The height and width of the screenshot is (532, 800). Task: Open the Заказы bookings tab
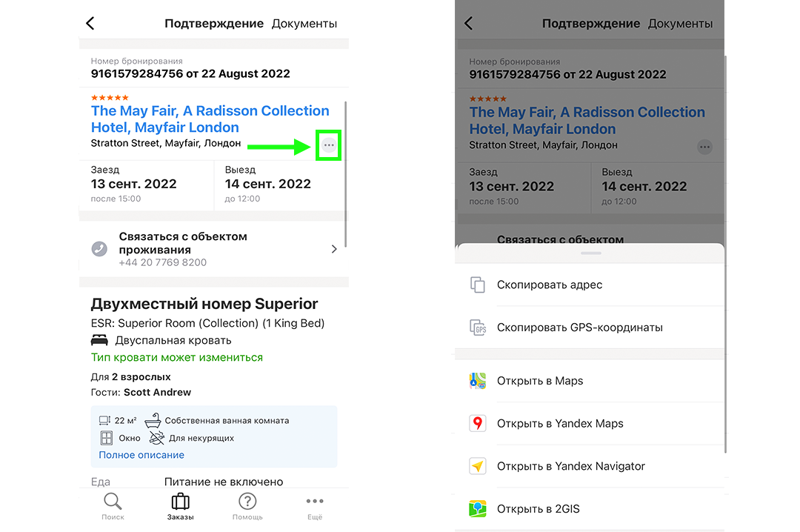pos(180,506)
